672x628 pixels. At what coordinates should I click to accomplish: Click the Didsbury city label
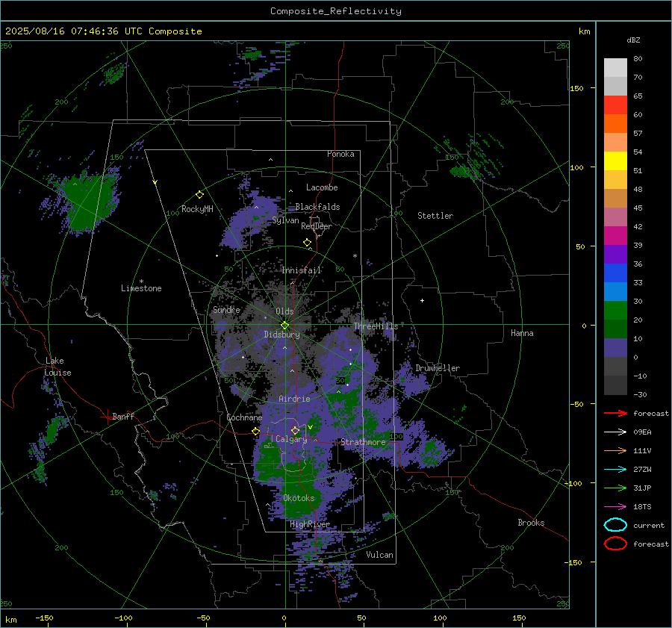pyautogui.click(x=281, y=335)
